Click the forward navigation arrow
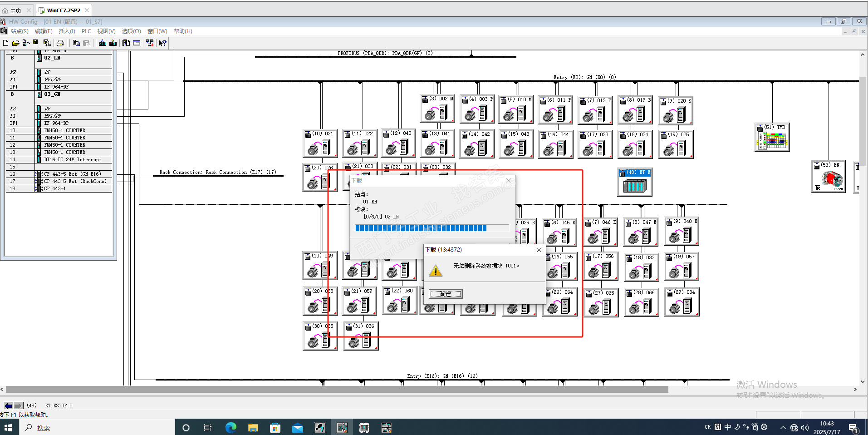868x435 pixels. pos(18,405)
